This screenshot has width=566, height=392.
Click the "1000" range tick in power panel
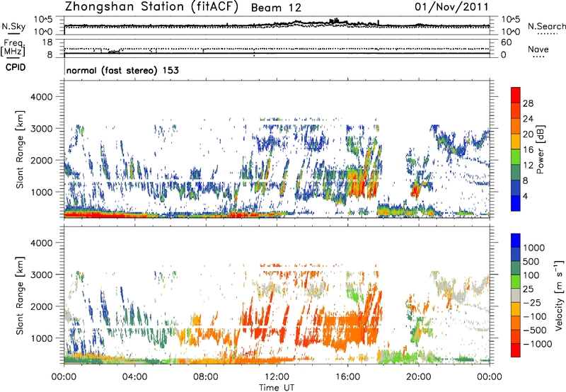(x=41, y=192)
